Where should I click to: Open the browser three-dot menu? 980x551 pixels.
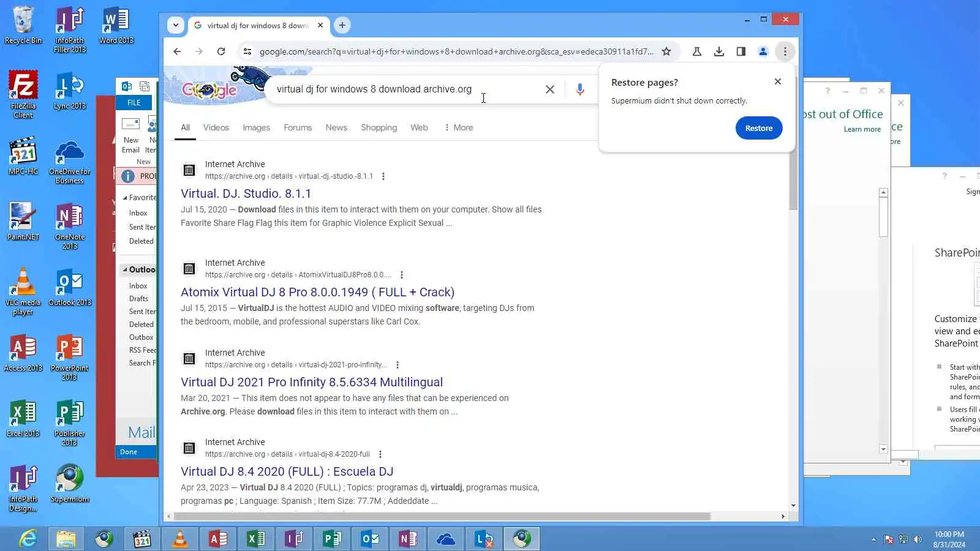tap(785, 51)
